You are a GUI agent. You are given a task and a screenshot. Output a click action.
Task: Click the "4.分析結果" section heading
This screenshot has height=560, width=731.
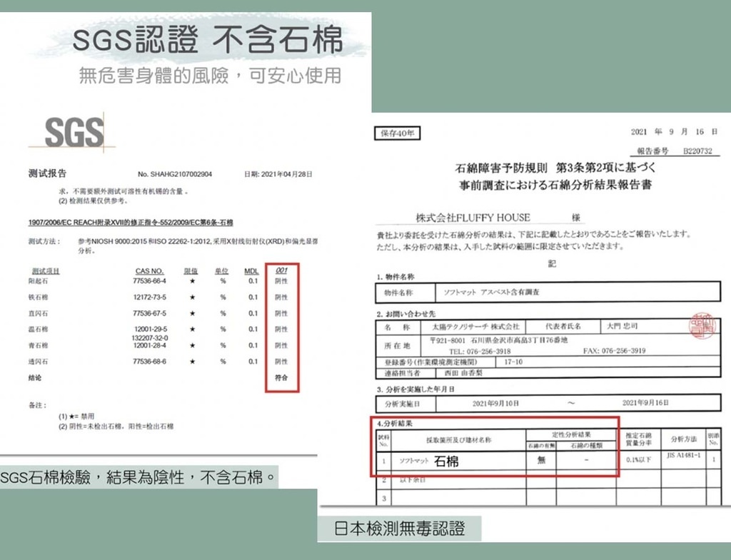tap(394, 424)
